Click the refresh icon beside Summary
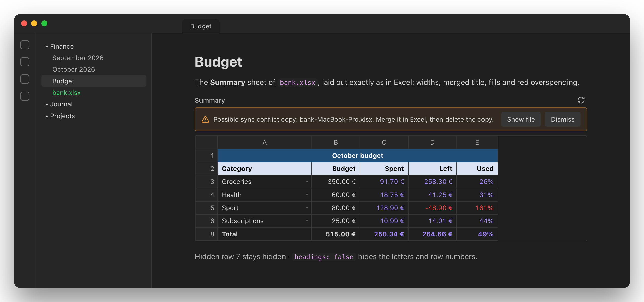 tap(581, 100)
